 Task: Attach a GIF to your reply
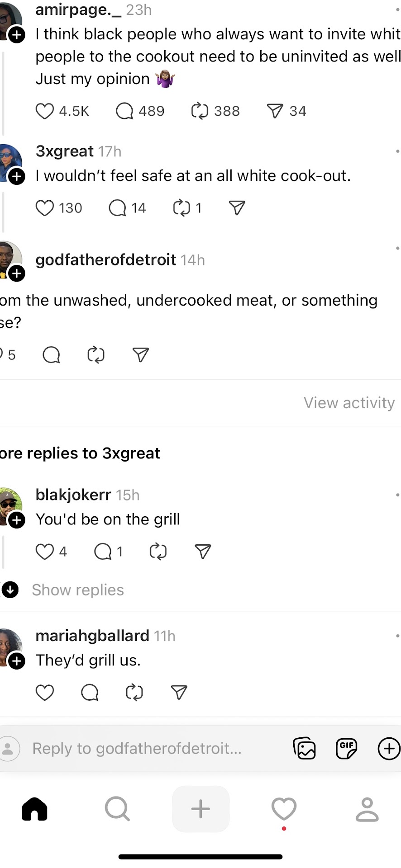(346, 749)
